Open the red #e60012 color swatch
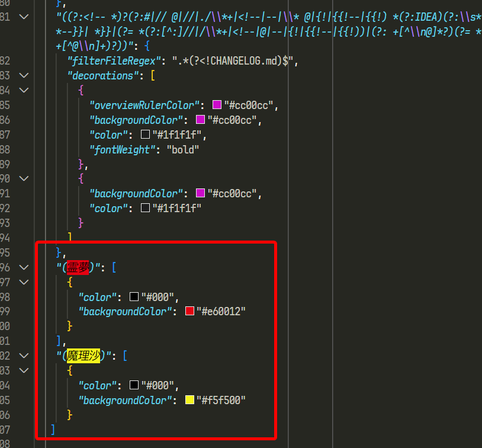This screenshot has width=482, height=448. tap(189, 311)
